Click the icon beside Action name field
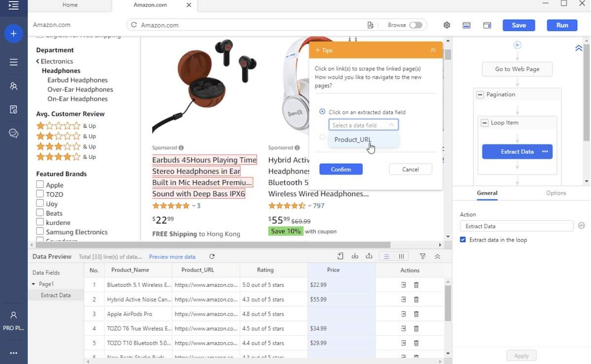The image size is (591, 364). tap(581, 226)
